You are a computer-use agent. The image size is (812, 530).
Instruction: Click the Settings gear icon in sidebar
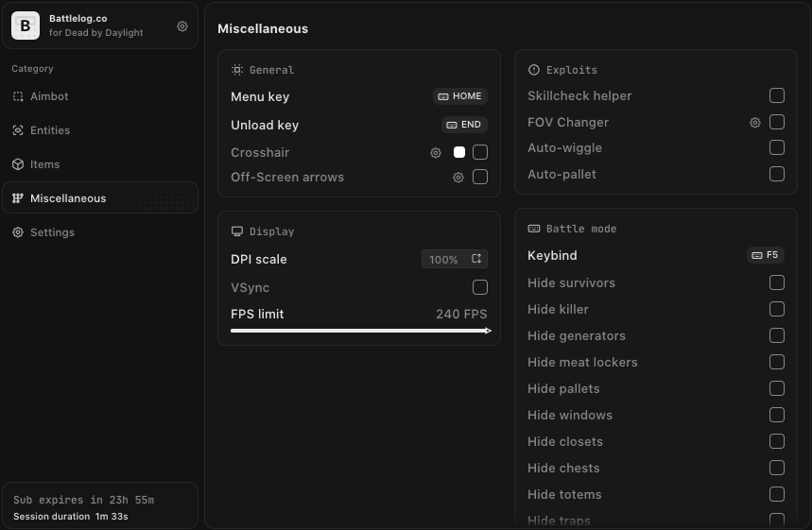click(x=18, y=232)
